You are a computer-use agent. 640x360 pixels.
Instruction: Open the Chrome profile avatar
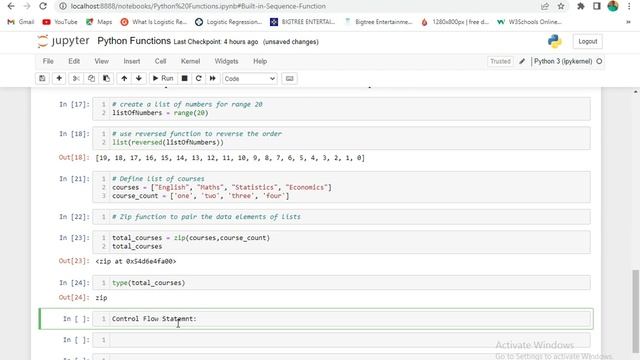coord(613,6)
